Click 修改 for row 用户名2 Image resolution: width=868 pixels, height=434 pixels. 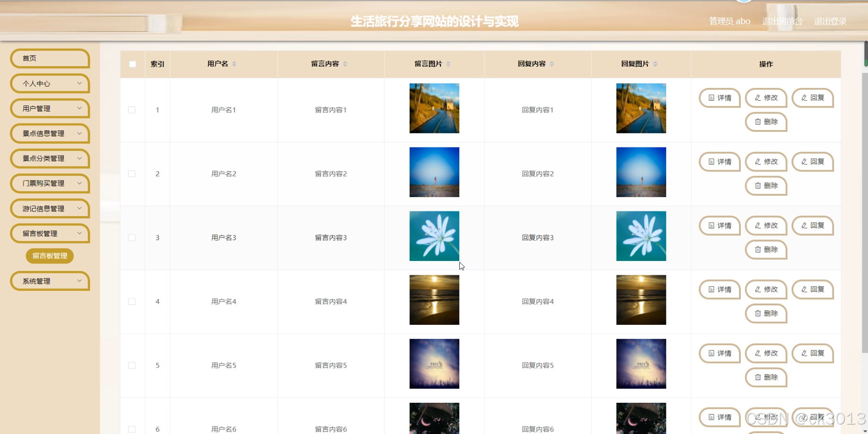766,162
